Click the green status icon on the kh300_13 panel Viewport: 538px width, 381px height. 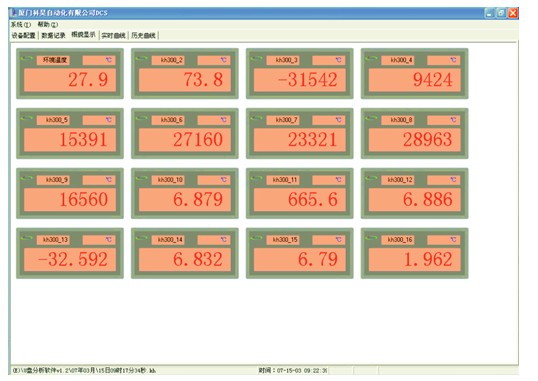(x=26, y=238)
